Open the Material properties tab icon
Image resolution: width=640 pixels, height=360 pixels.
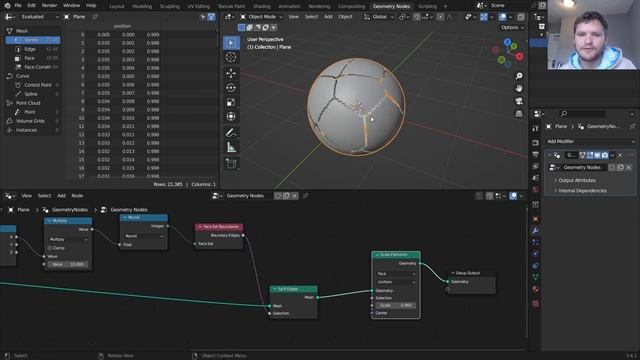536,289
